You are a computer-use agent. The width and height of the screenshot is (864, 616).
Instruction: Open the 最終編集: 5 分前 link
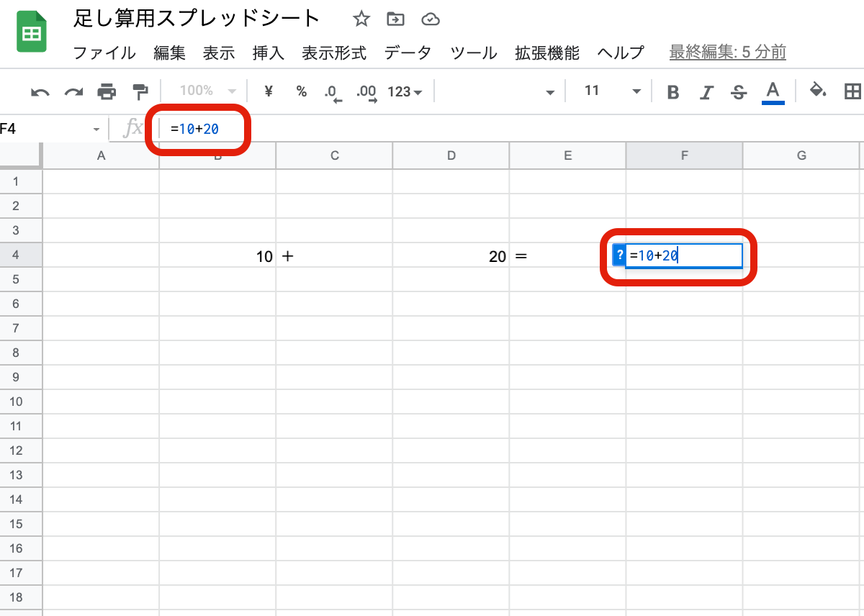click(727, 52)
